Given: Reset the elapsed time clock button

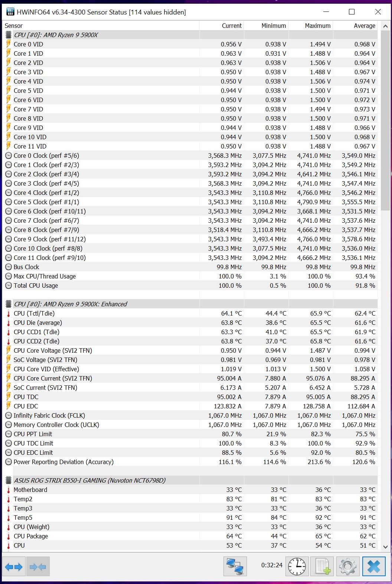Looking at the screenshot, I should click(x=297, y=567).
